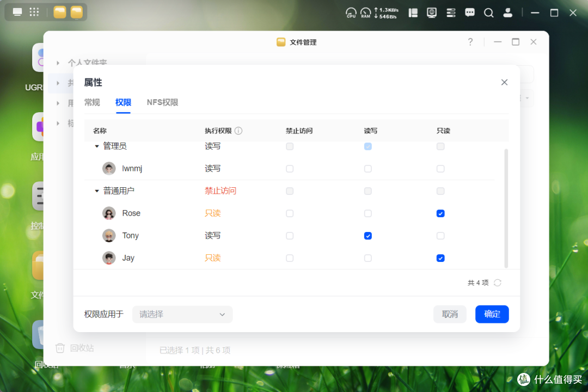This screenshot has width=588, height=392.
Task: Click the 共 4 项 count label
Action: pos(478,283)
